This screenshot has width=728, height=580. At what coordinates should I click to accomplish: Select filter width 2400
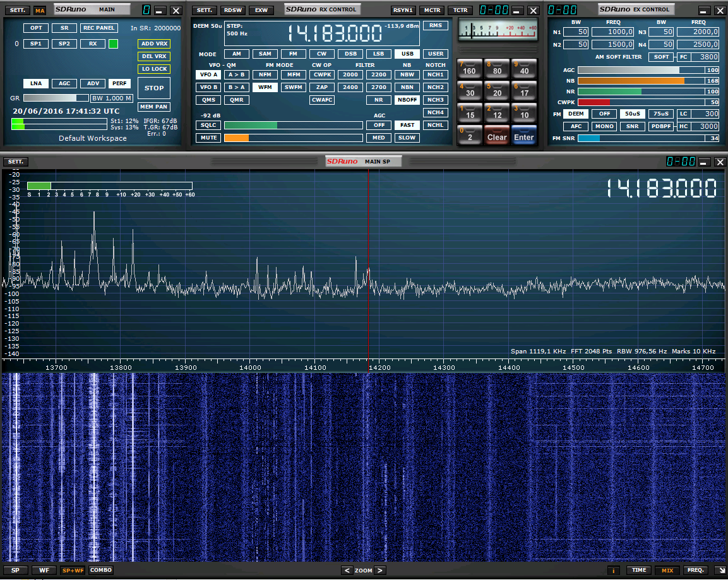(x=350, y=87)
